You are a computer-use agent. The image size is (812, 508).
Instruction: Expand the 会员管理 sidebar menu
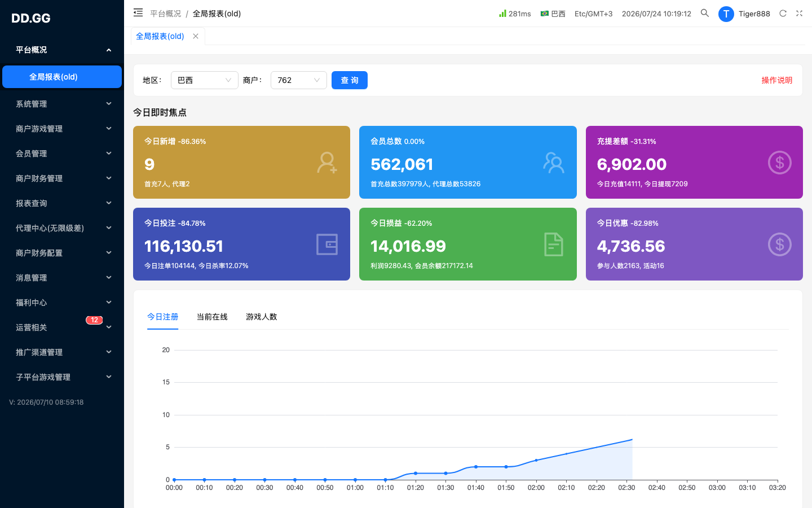click(x=62, y=154)
